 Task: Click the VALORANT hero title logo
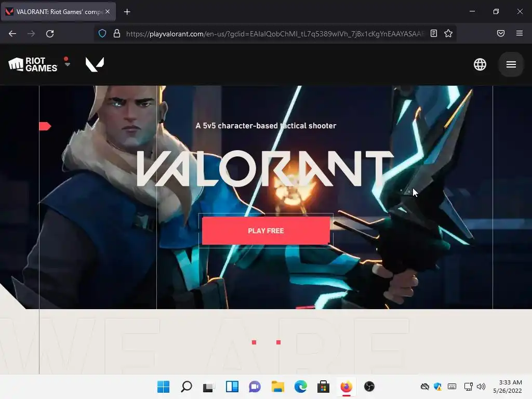point(265,169)
